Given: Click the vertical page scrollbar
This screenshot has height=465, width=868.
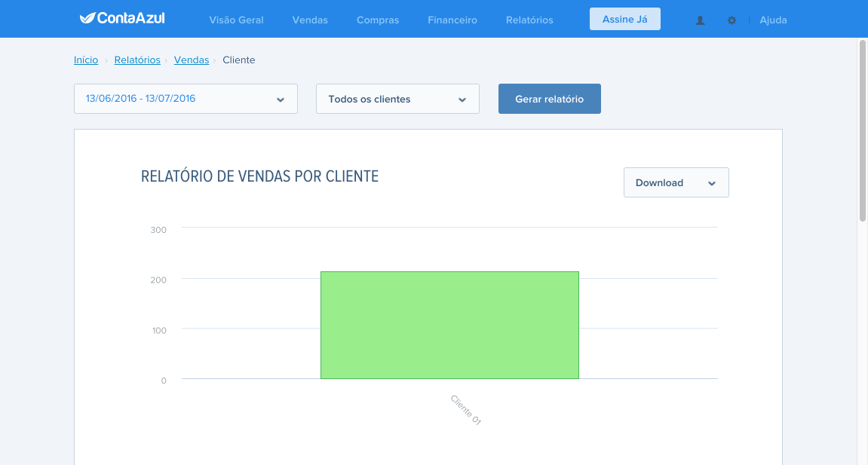Looking at the screenshot, I should [x=863, y=130].
